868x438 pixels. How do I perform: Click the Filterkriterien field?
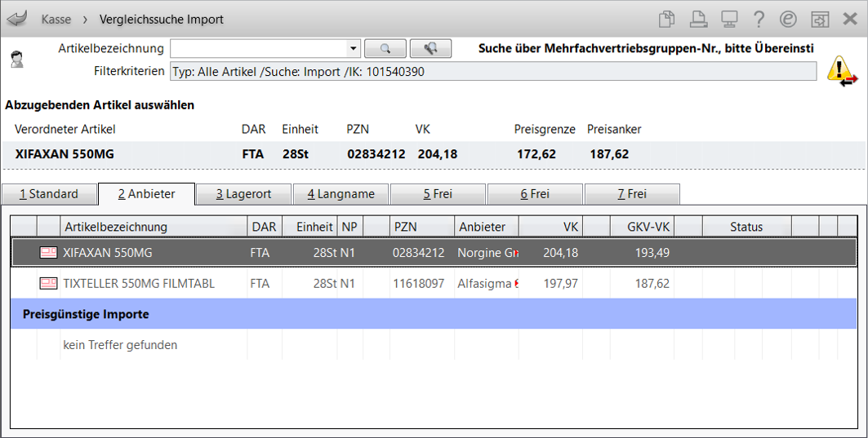[x=493, y=71]
